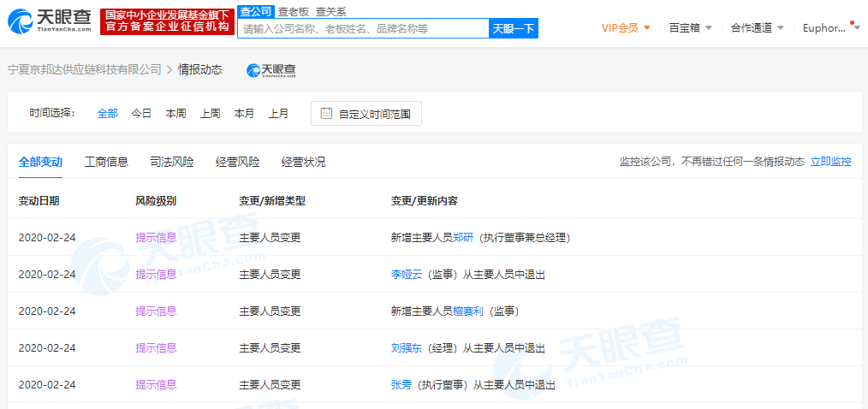This screenshot has height=409, width=868.
Task: Open 宁夏京邦达供应链科技有限公司 breadcrumb link
Action: click(84, 69)
